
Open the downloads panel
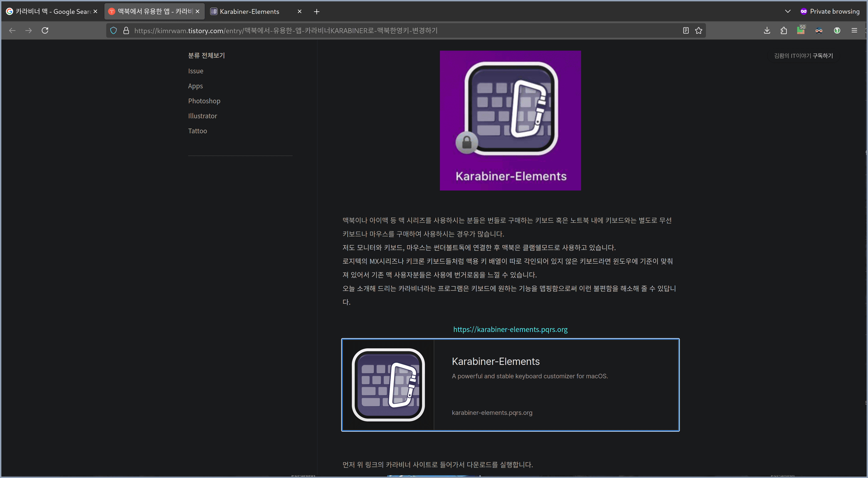coord(767,30)
